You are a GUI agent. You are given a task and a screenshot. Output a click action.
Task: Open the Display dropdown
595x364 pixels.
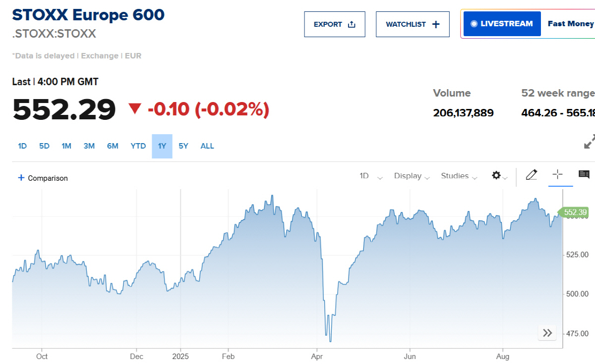tap(408, 176)
